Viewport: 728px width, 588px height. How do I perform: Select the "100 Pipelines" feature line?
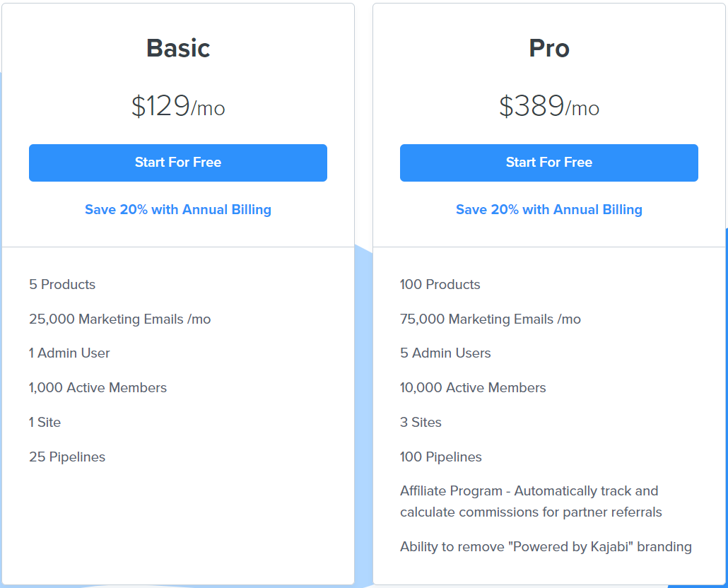click(441, 457)
